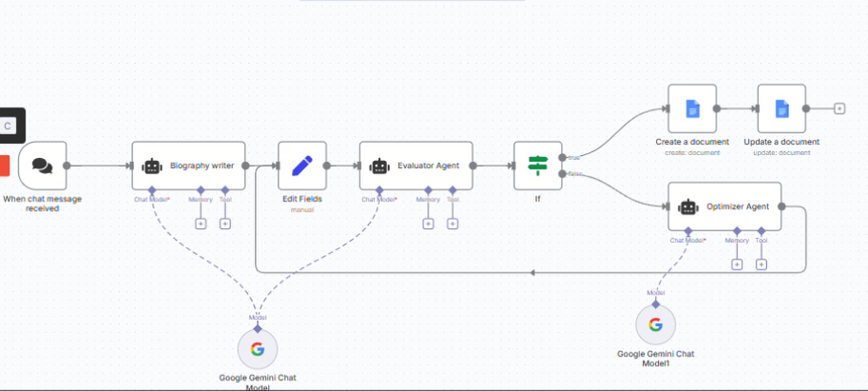Viewport: 868px width, 391px height.
Task: Click the dark C button at left
Action: [x=10, y=126]
